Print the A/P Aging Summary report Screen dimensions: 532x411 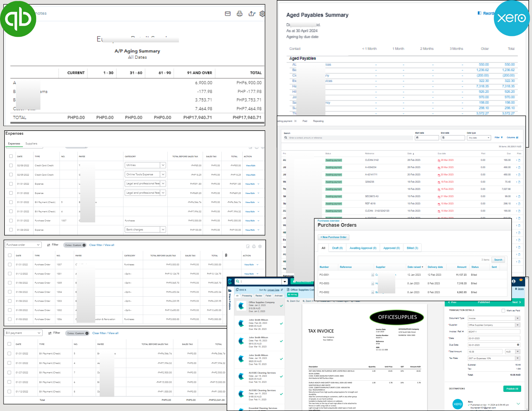239,14
